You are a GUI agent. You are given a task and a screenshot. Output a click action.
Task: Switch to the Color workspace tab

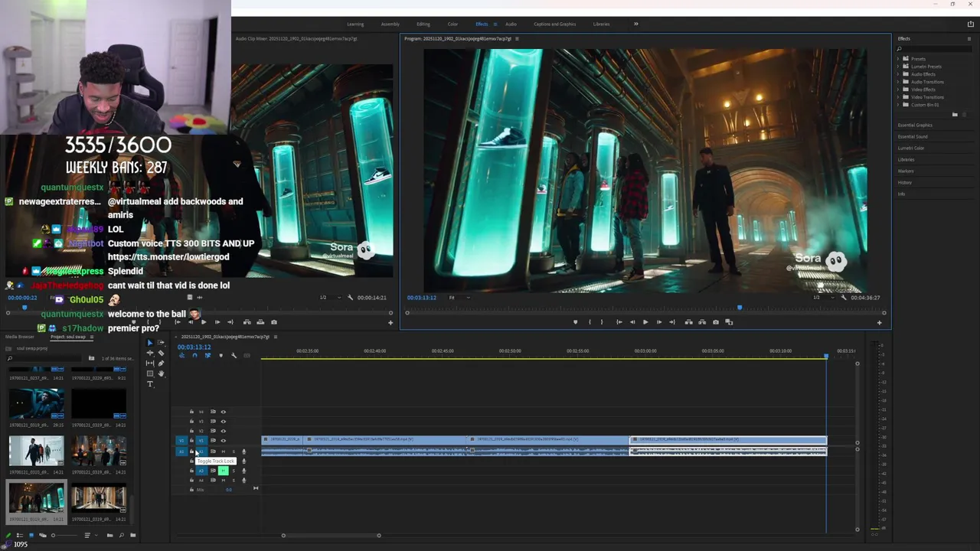coord(452,24)
